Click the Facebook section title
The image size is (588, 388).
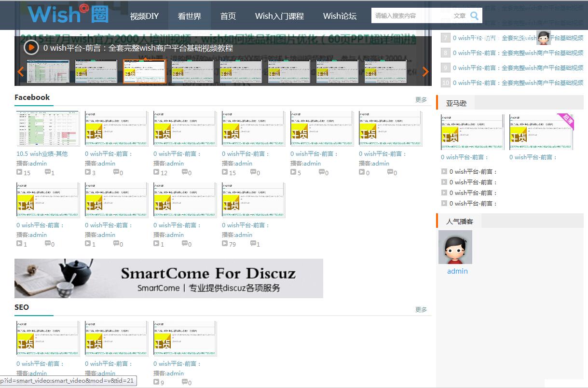pos(32,97)
